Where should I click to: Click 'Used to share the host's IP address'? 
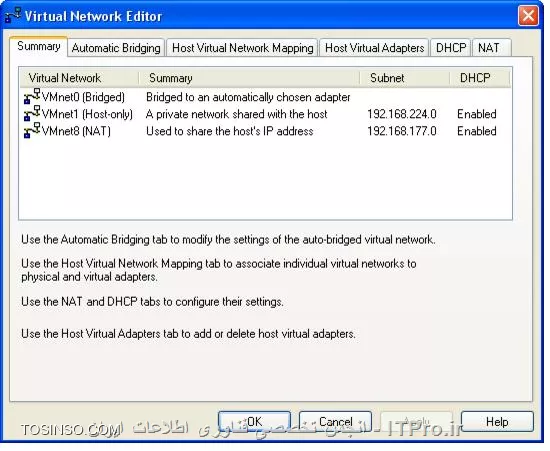click(x=229, y=131)
